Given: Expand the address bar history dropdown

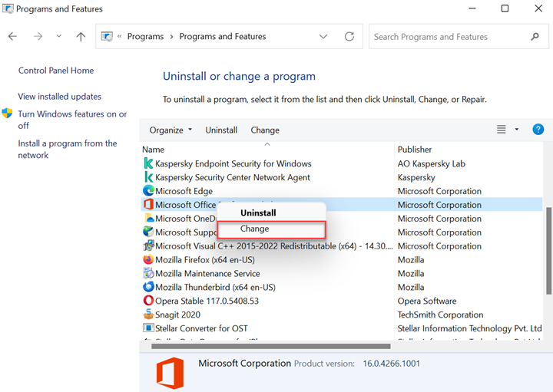Looking at the screenshot, I should click(x=323, y=36).
